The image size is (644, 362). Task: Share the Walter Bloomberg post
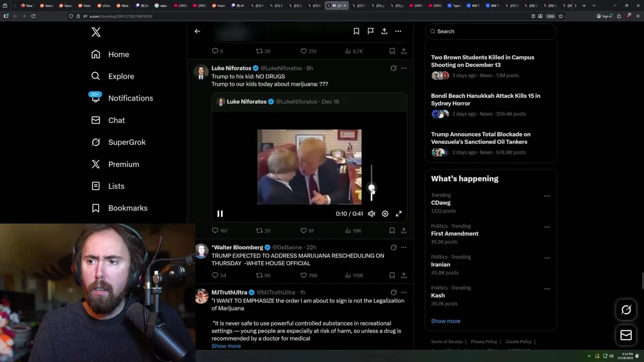point(404,276)
